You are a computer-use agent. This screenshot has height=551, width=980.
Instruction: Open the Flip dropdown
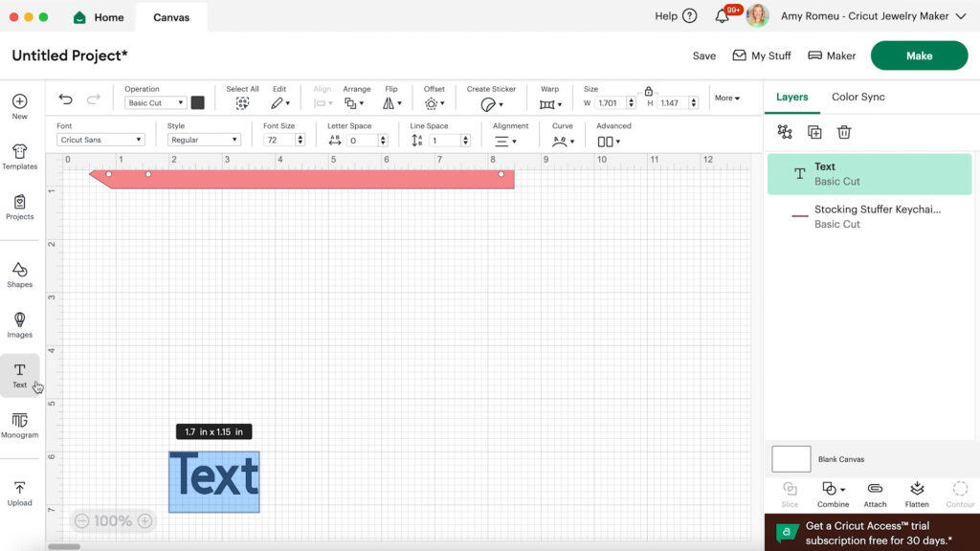click(x=391, y=103)
